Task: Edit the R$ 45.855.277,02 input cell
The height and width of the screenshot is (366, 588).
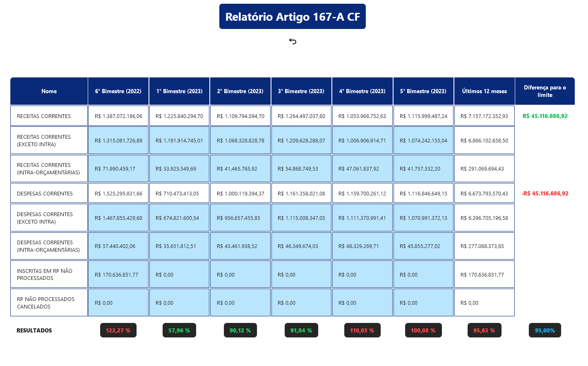Action: pyautogui.click(x=423, y=246)
